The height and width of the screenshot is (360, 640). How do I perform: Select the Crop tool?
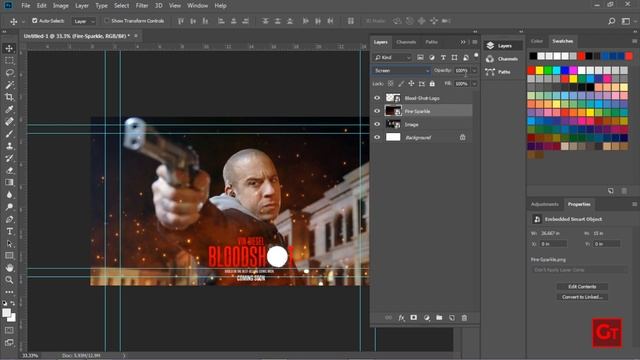9,97
